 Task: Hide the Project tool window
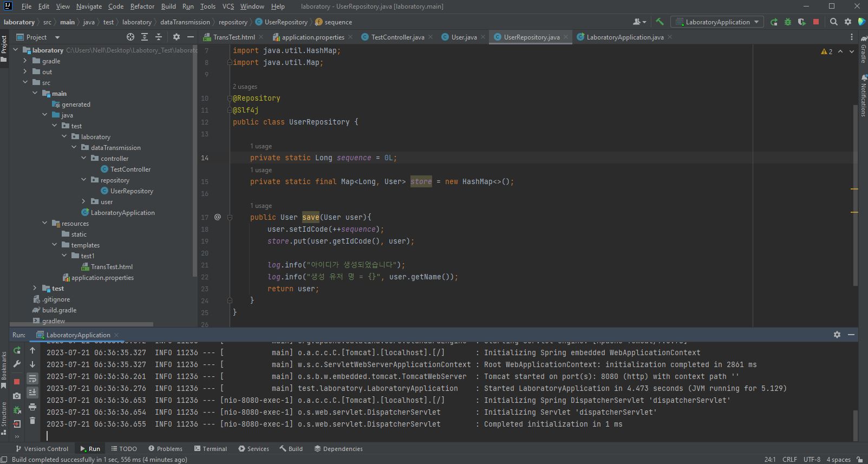coord(190,37)
